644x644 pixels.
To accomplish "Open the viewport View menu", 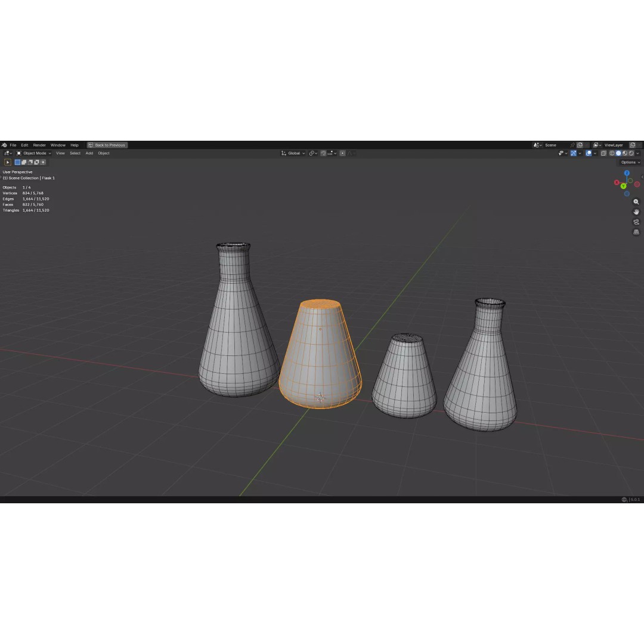I will tap(60, 153).
